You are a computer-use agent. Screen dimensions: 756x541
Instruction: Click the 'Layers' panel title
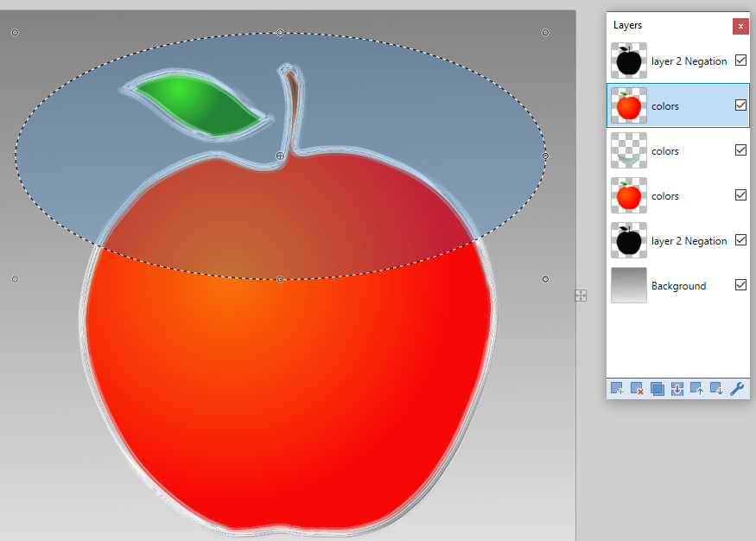coord(627,25)
